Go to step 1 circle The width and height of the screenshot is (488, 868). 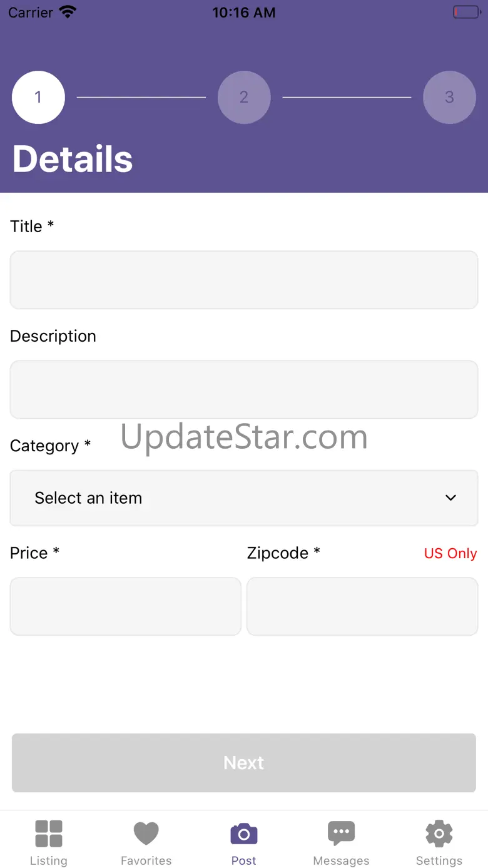(38, 97)
